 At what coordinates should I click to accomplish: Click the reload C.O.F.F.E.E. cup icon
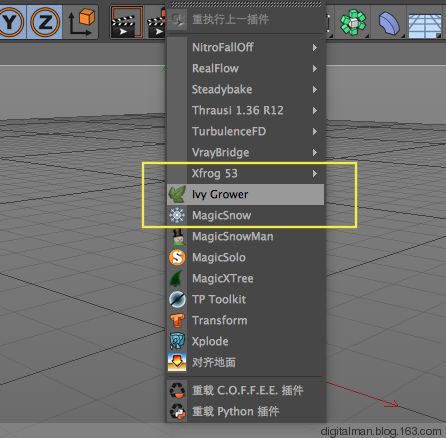pyautogui.click(x=177, y=390)
